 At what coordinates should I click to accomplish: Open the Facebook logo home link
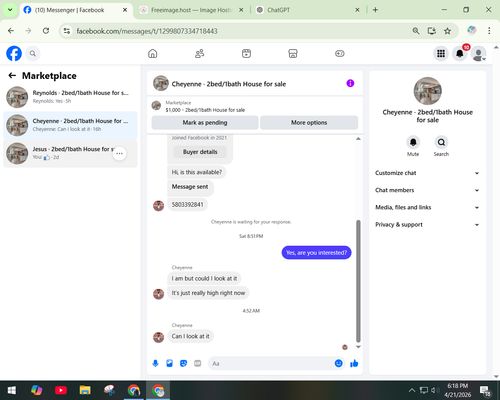14,53
